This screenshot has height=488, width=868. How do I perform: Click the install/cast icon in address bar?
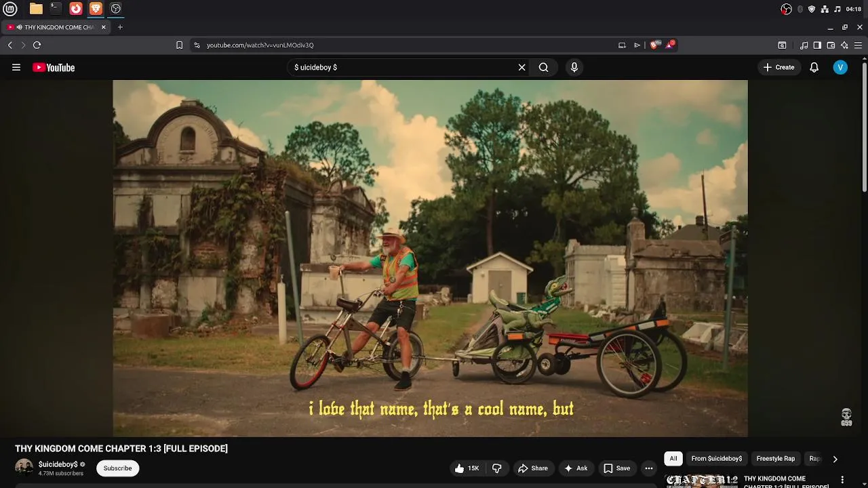click(622, 45)
